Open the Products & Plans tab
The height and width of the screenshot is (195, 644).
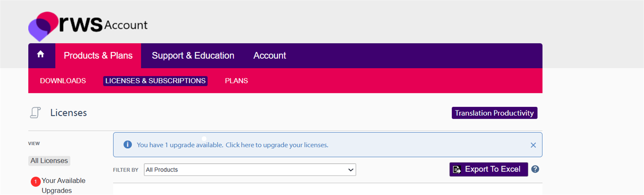pyautogui.click(x=98, y=56)
